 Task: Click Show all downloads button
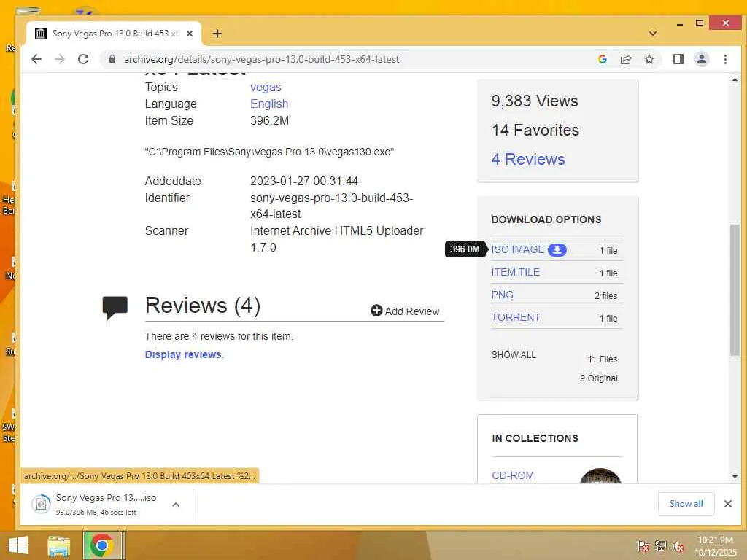click(686, 504)
